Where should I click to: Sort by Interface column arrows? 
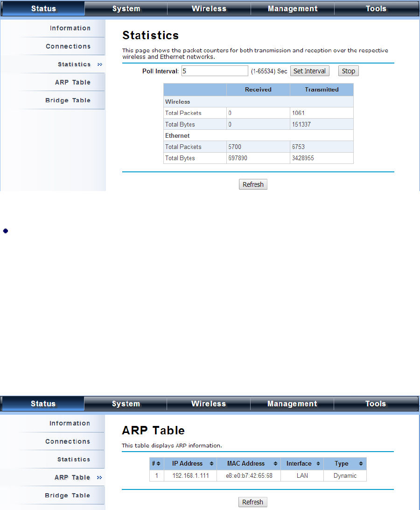(x=318, y=463)
